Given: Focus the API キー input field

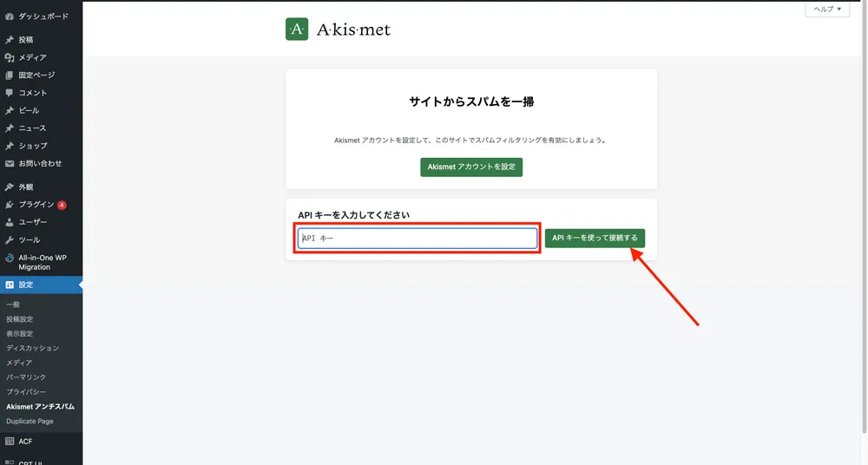Looking at the screenshot, I should click(418, 239).
